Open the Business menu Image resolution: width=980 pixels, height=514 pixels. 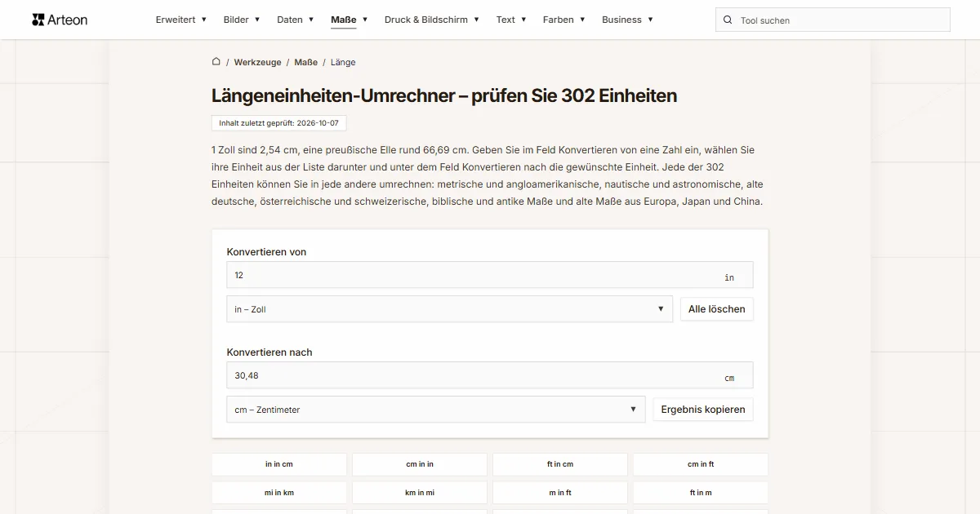pyautogui.click(x=627, y=20)
